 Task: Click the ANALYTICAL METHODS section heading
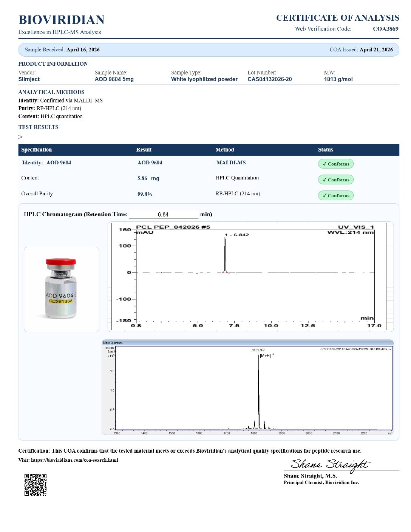(51, 92)
